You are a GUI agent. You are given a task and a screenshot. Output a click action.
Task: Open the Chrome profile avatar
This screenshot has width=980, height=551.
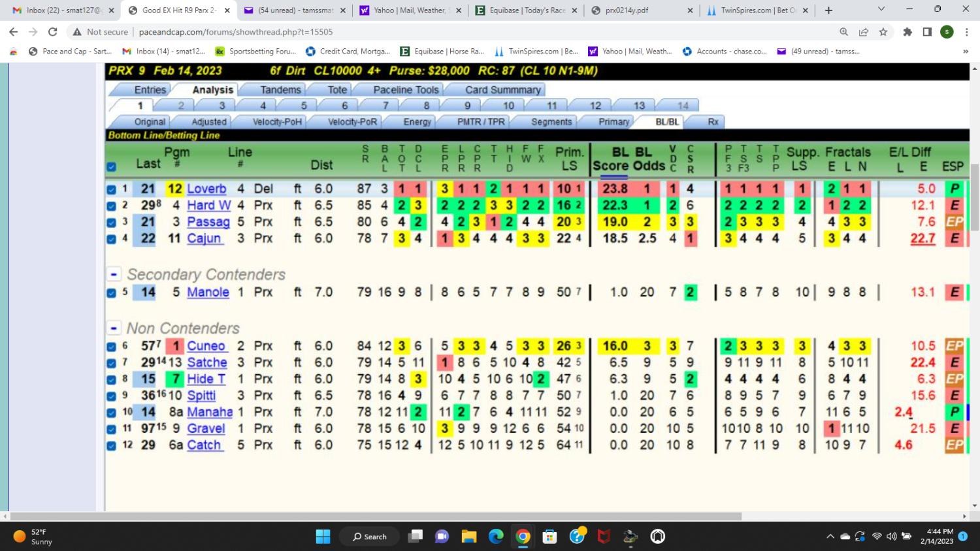pos(947,31)
